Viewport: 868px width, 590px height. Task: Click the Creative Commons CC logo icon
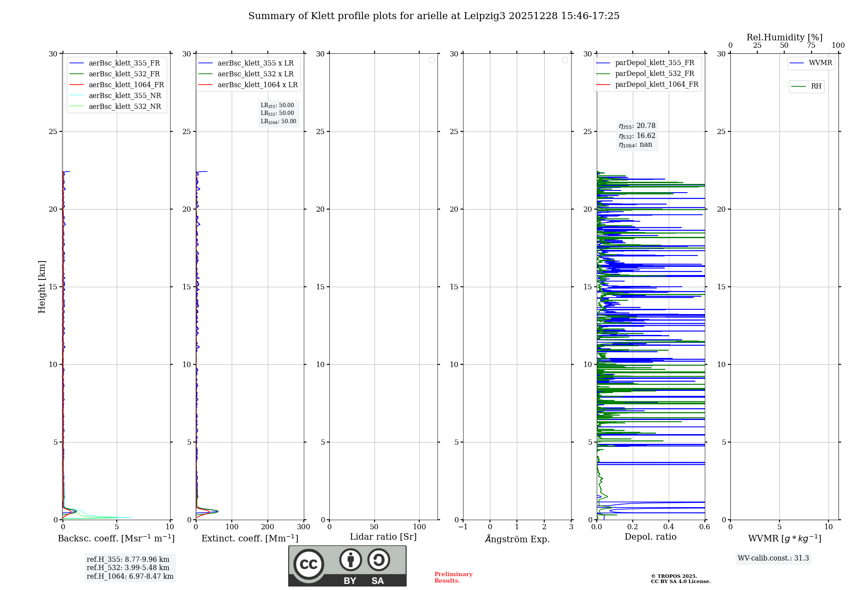pos(309,564)
